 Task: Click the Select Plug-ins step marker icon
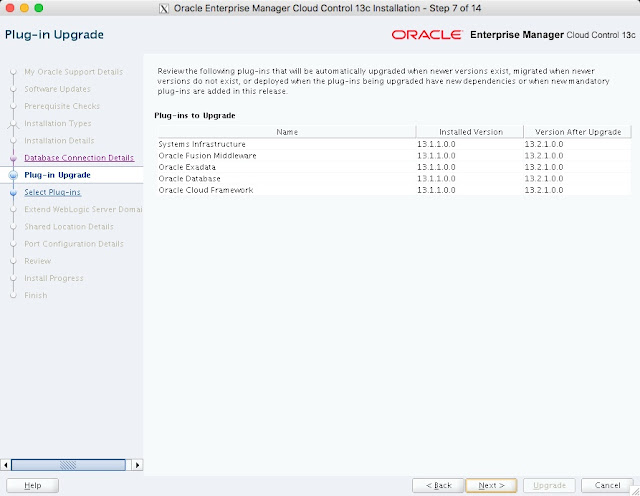pyautogui.click(x=13, y=192)
